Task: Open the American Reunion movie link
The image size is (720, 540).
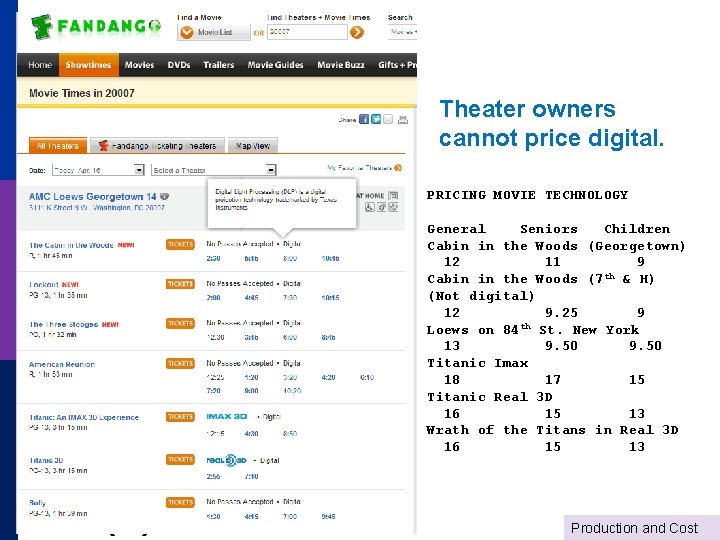Action: pos(62,364)
